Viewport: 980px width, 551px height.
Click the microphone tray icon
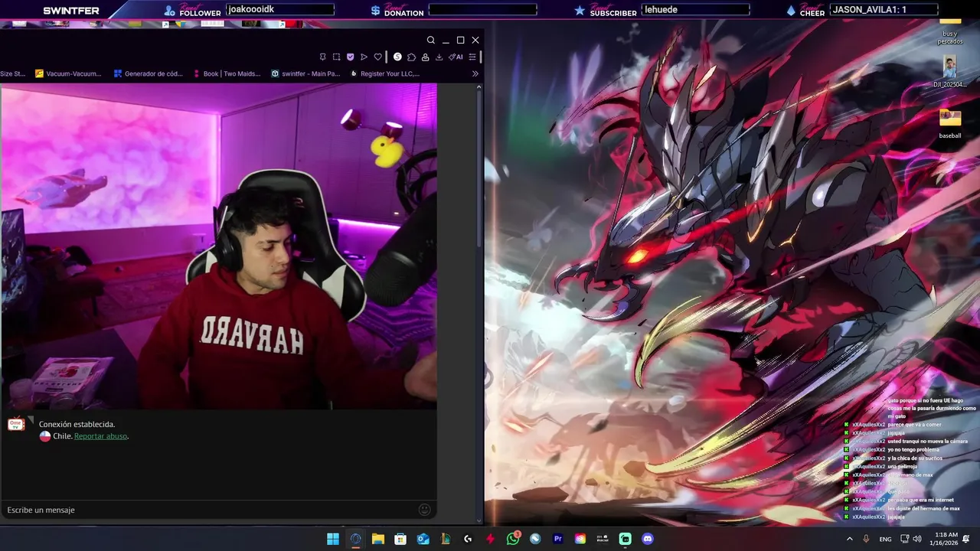tap(866, 539)
